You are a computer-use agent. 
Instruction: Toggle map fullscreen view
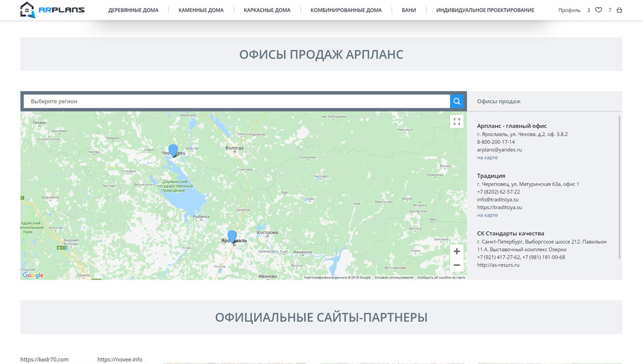coord(457,122)
